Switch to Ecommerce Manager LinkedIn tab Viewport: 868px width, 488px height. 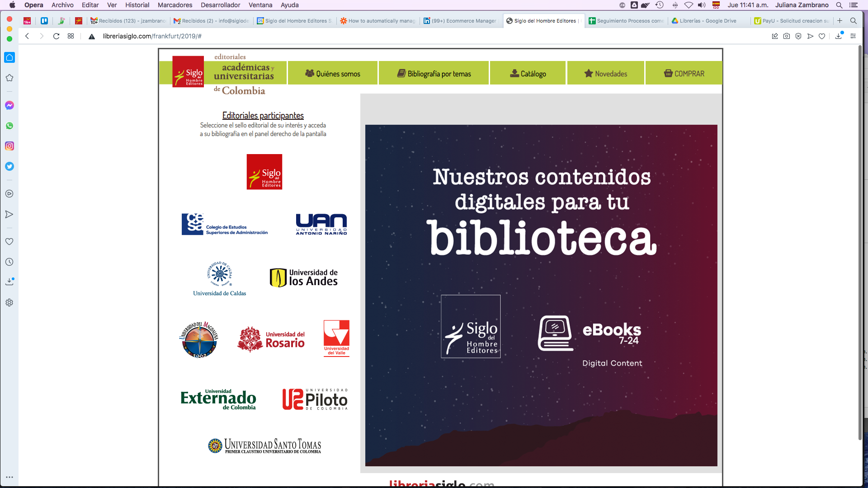pyautogui.click(x=460, y=21)
